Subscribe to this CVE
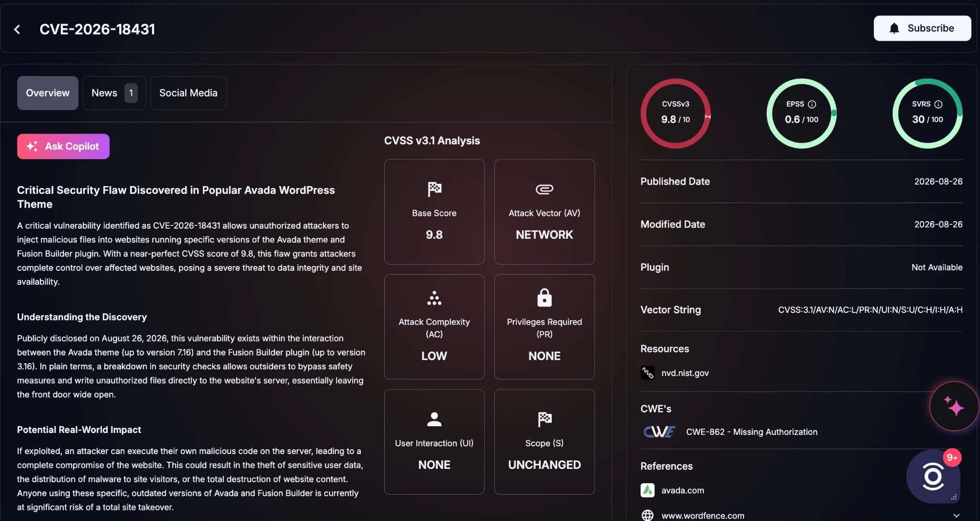Screen dimensions: 980x521 [x=922, y=28]
